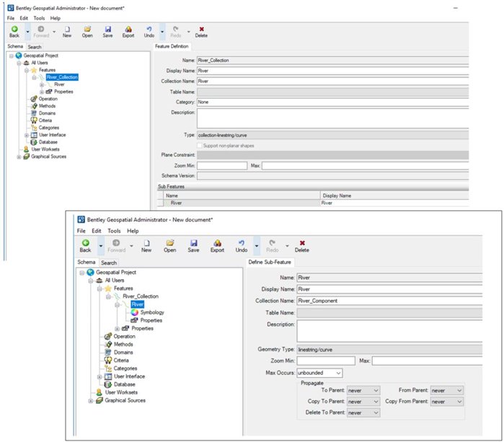The height and width of the screenshot is (442, 504).
Task: Open Tools menu in lower window
Action: point(114,231)
